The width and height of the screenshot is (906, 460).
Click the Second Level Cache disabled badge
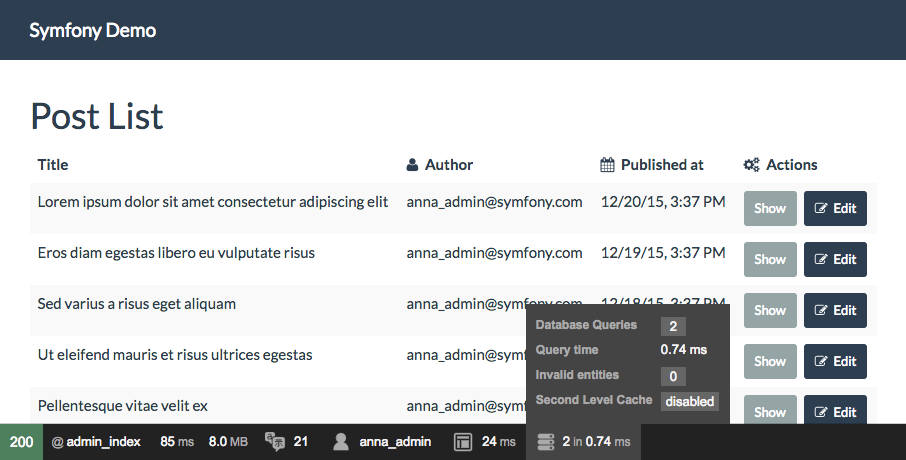coord(689,401)
